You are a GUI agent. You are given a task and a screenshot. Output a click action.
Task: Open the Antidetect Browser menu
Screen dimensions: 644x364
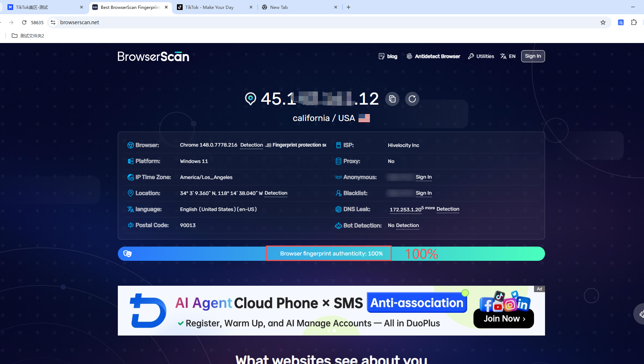[433, 56]
